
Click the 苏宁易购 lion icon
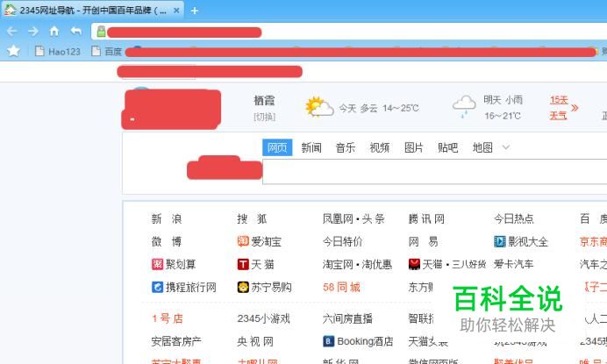pyautogui.click(x=243, y=287)
